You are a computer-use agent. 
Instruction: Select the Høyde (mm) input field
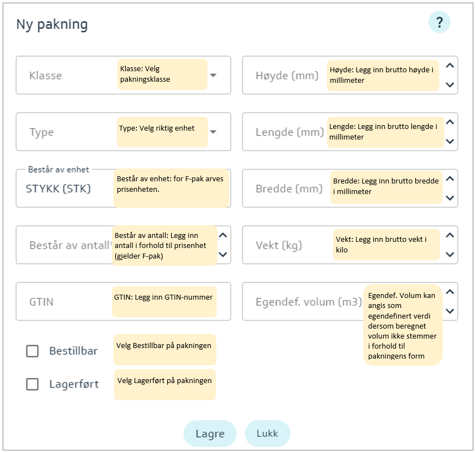click(x=286, y=75)
